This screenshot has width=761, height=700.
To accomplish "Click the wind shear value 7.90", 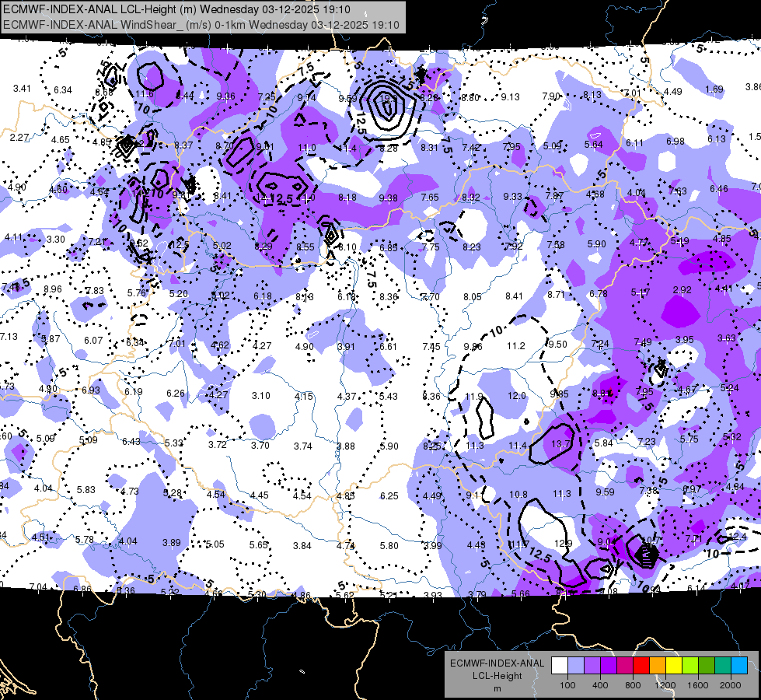I will click(551, 96).
